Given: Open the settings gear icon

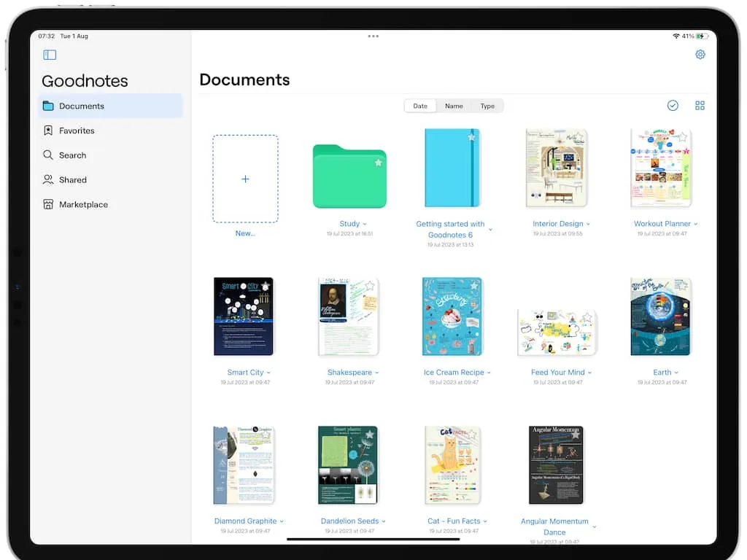Looking at the screenshot, I should tap(700, 54).
